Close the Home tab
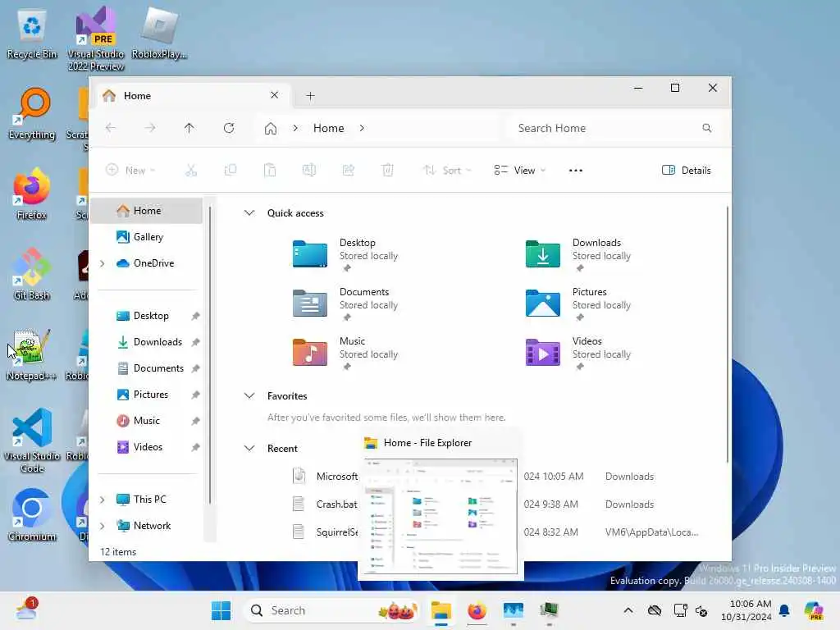This screenshot has height=630, width=840. (x=274, y=95)
